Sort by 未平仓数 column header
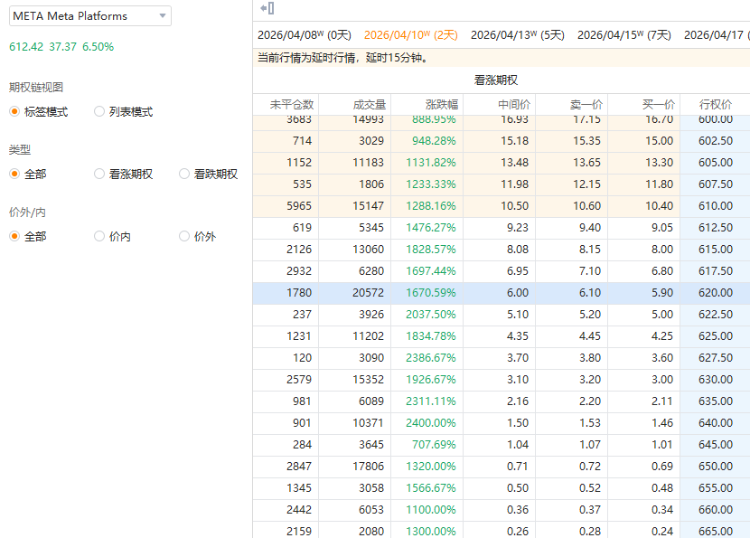The width and height of the screenshot is (750, 538). (291, 104)
